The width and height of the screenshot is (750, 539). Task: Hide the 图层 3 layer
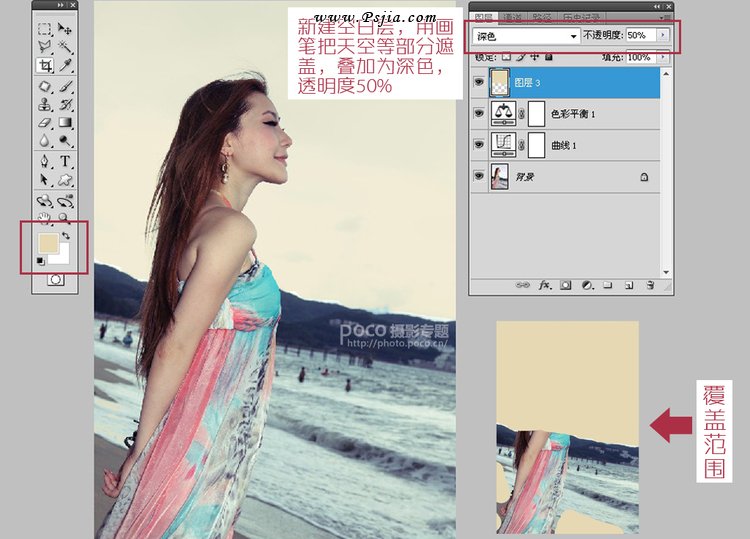click(x=479, y=83)
